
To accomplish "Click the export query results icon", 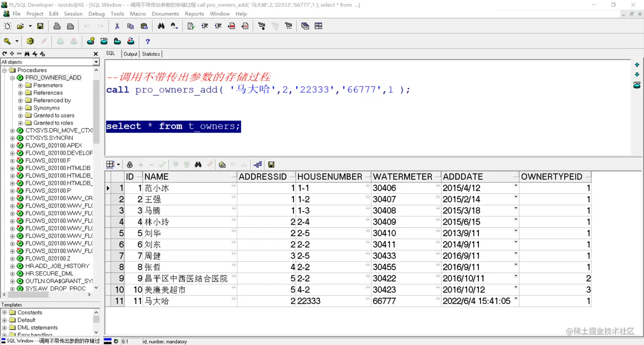I will tap(222, 165).
